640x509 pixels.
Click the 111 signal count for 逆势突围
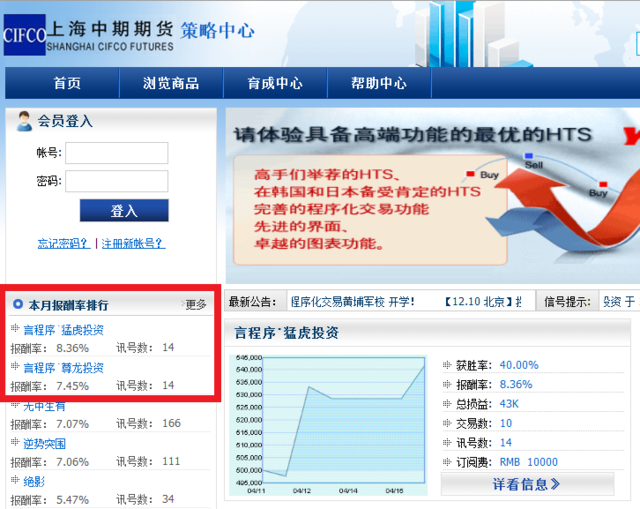(171, 461)
